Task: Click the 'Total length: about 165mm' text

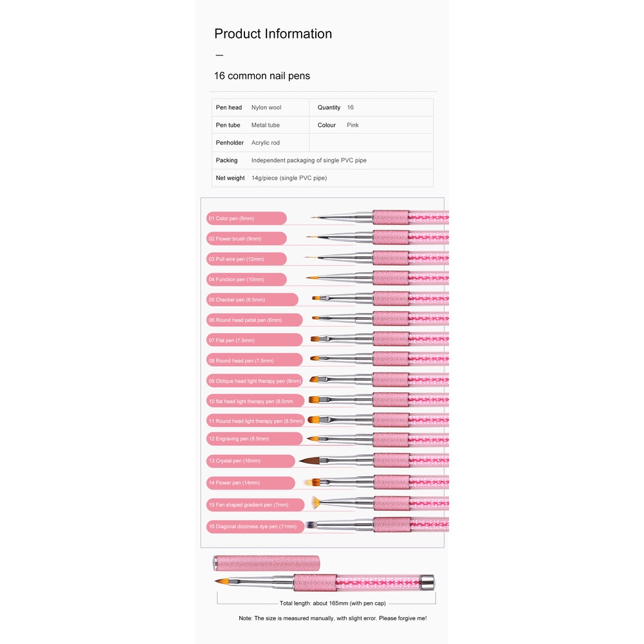Action: (333, 603)
